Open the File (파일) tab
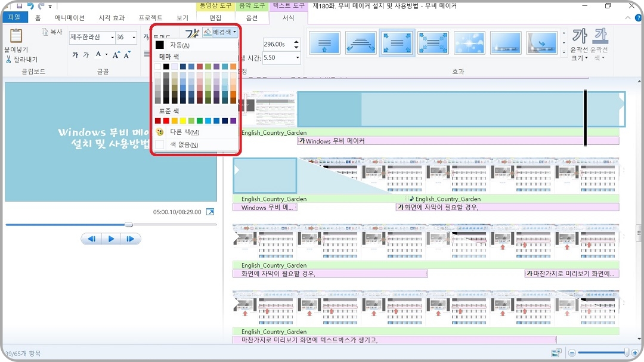This screenshot has height=362, width=644. tap(14, 17)
